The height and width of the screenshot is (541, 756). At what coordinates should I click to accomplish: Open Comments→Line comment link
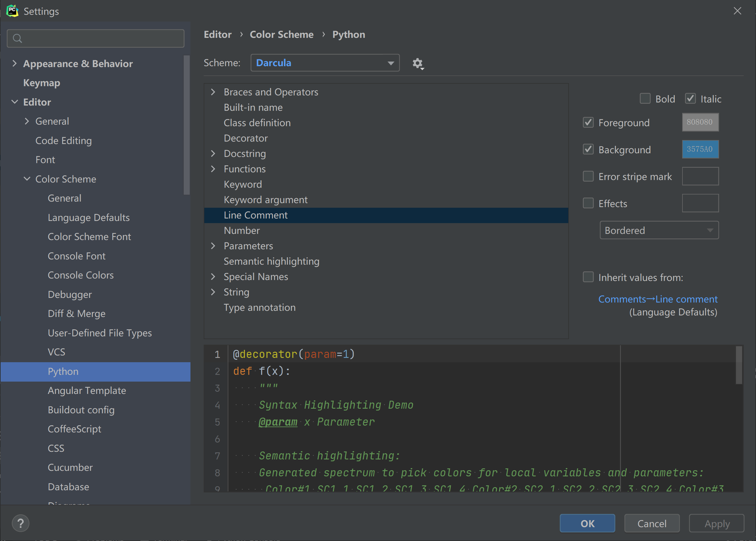[658, 299]
